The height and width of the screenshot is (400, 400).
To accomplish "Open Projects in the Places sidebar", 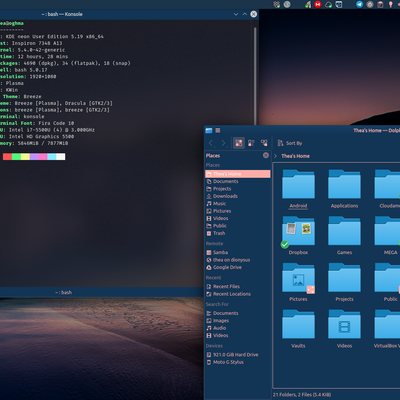I will tap(238, 189).
